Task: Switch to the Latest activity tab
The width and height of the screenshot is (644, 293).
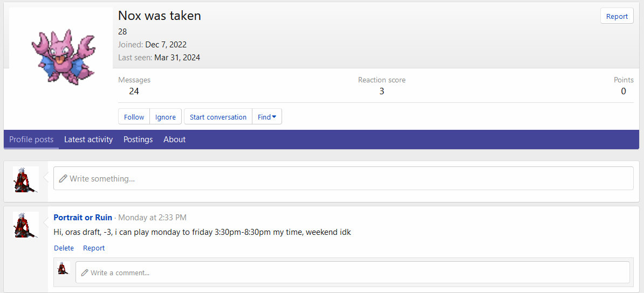Action: (x=88, y=139)
